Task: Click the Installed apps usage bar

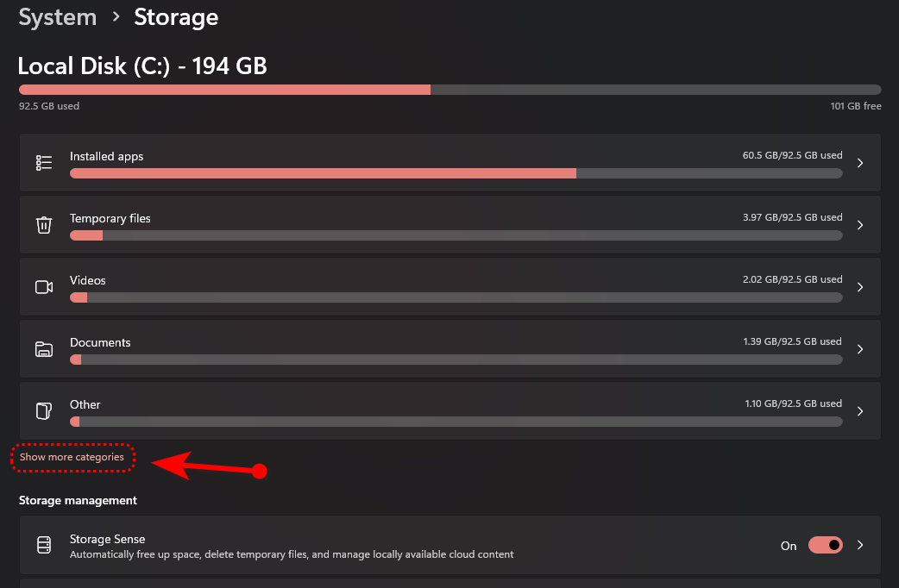Action: pyautogui.click(x=456, y=173)
